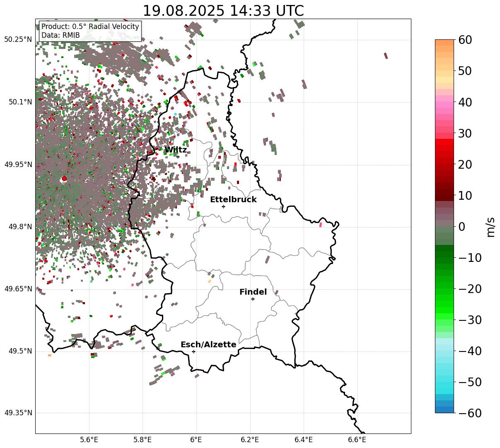Click the colorbar value −60
500x448 pixels.
[x=470, y=413]
